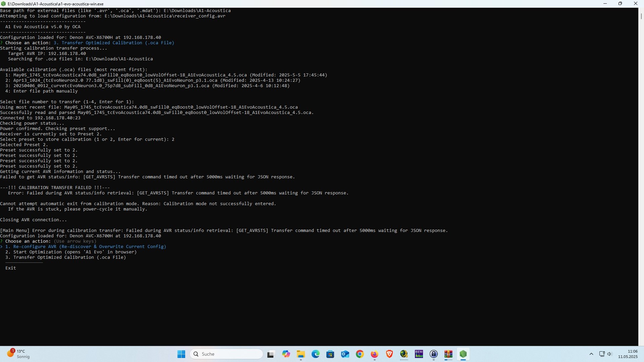Screen dimensions: 644x362
Task: Open Microsoft Store from the taskbar
Action: (330, 354)
